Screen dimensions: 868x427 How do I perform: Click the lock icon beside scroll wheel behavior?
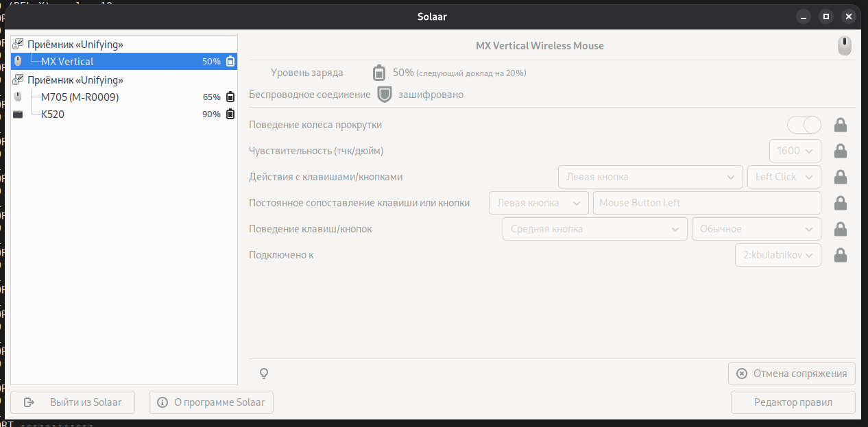click(840, 125)
